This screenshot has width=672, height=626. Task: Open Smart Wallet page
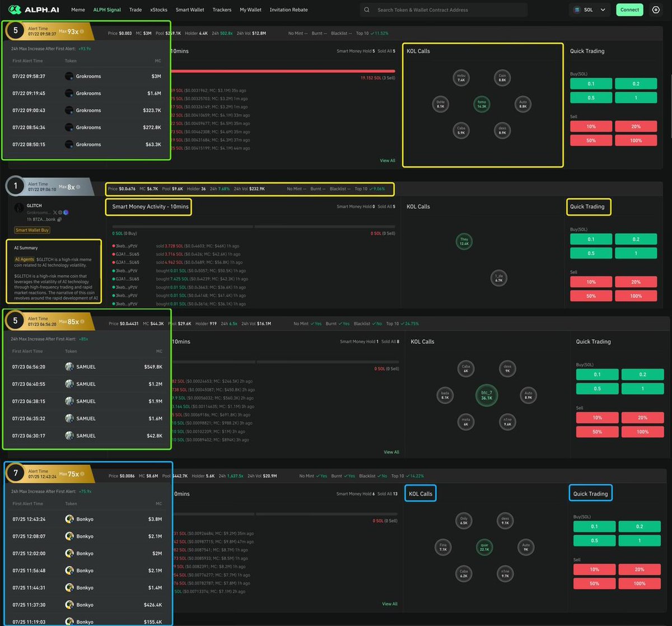point(190,10)
